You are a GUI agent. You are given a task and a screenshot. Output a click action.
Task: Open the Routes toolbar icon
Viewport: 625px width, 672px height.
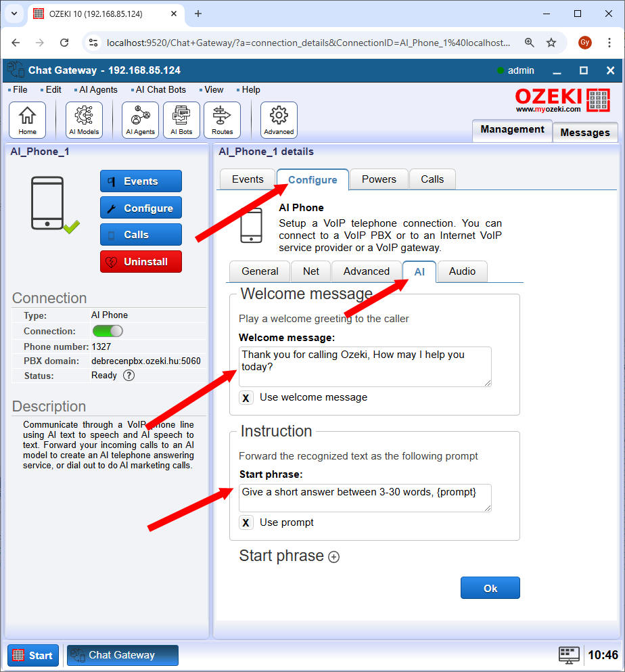pyautogui.click(x=222, y=120)
